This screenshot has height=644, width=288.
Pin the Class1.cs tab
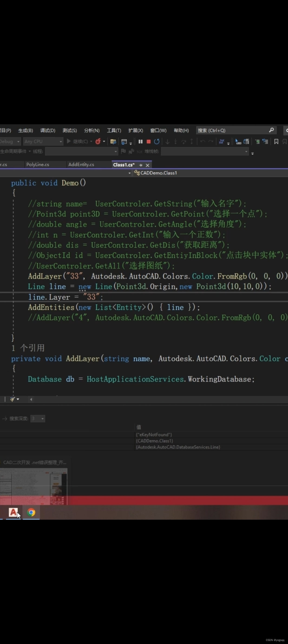coord(141,165)
